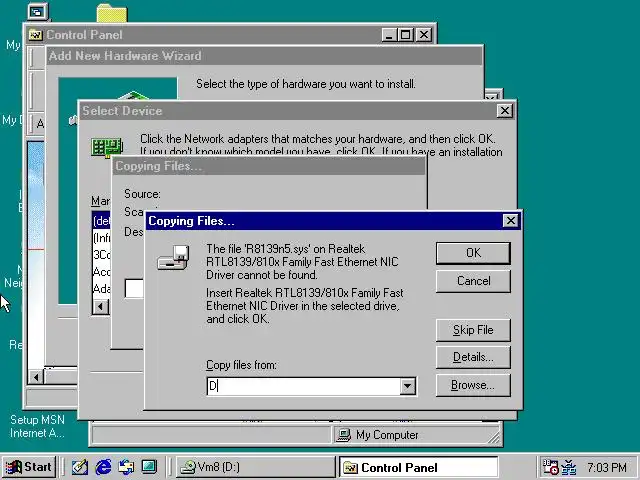The width and height of the screenshot is (640, 480).
Task: Switch to Vm8 (D:) taskbar button
Action: tap(256, 467)
